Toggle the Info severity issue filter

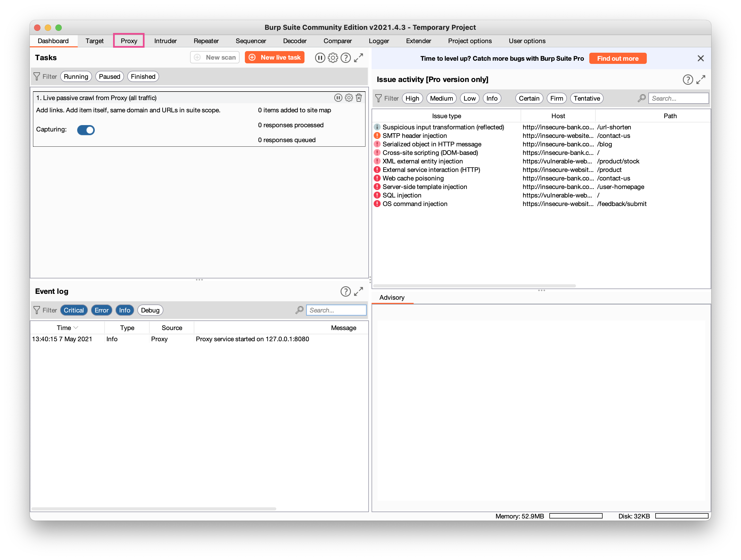pyautogui.click(x=492, y=98)
